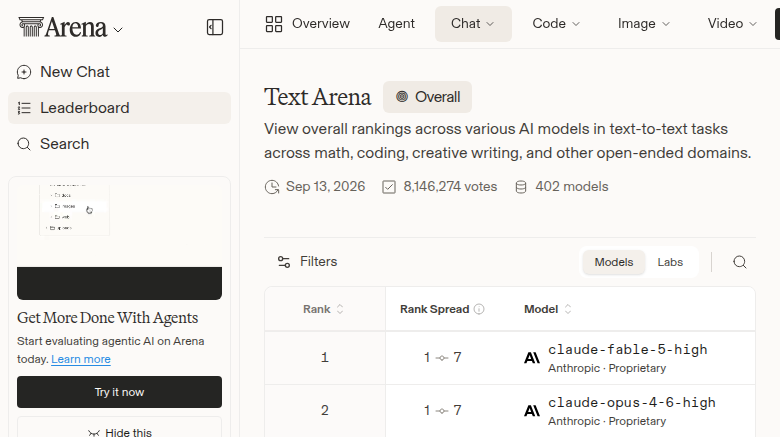Click the Overall category badge
The height and width of the screenshot is (437, 780).
tap(427, 97)
